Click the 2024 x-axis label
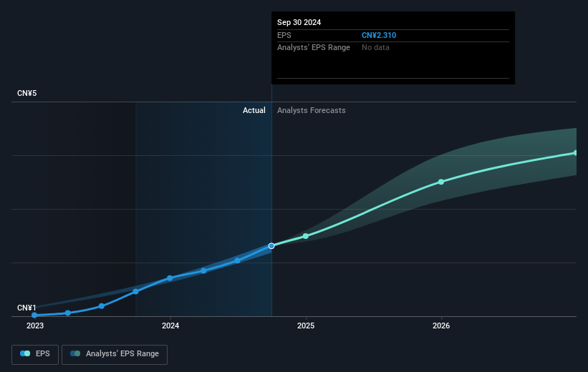Screen dimensions: 588x372 point(170,325)
